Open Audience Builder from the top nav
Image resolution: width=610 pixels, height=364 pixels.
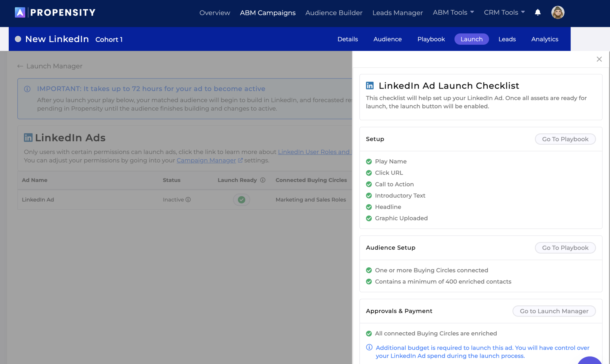pos(334,13)
